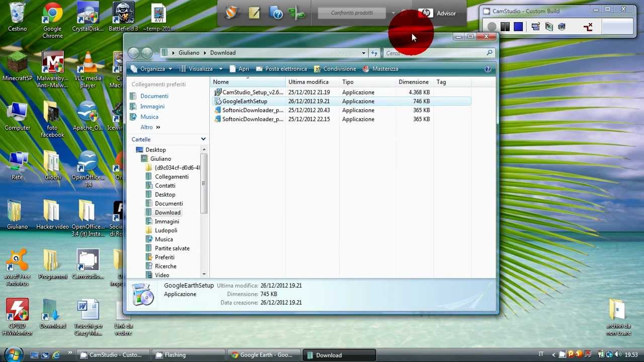This screenshot has height=362, width=644.
Task: Show hidden system tray icons arrow
Action: [554, 355]
